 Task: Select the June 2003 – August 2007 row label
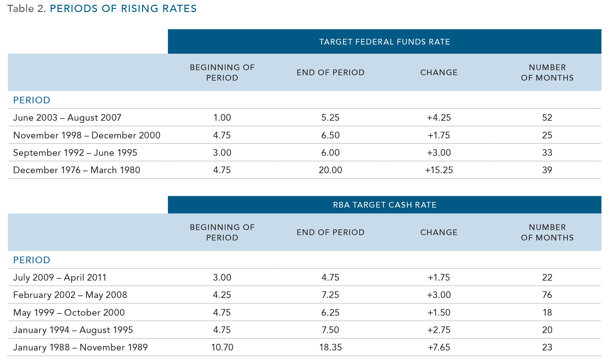tap(67, 118)
